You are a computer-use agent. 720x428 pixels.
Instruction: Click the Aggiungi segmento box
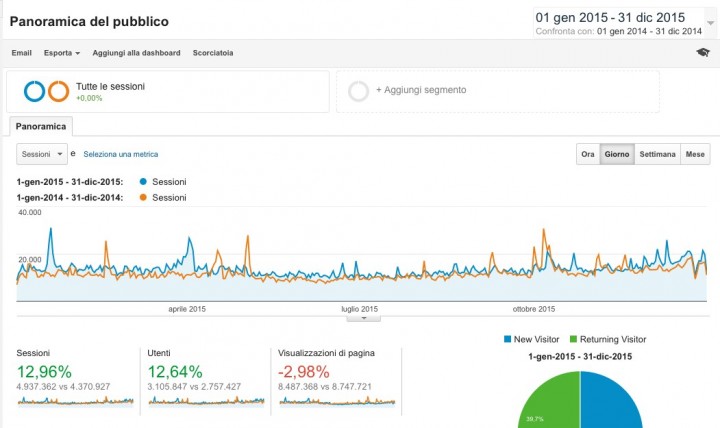tap(497, 91)
